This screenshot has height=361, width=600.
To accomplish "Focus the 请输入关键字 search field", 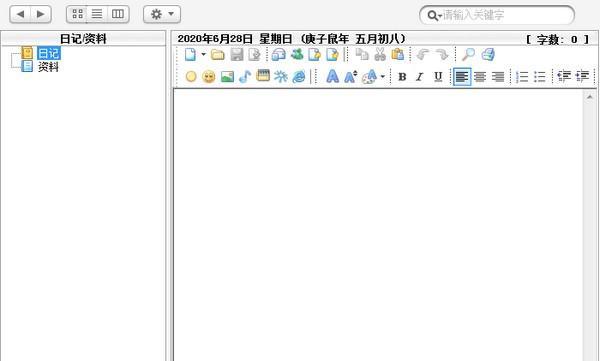I will tap(497, 15).
